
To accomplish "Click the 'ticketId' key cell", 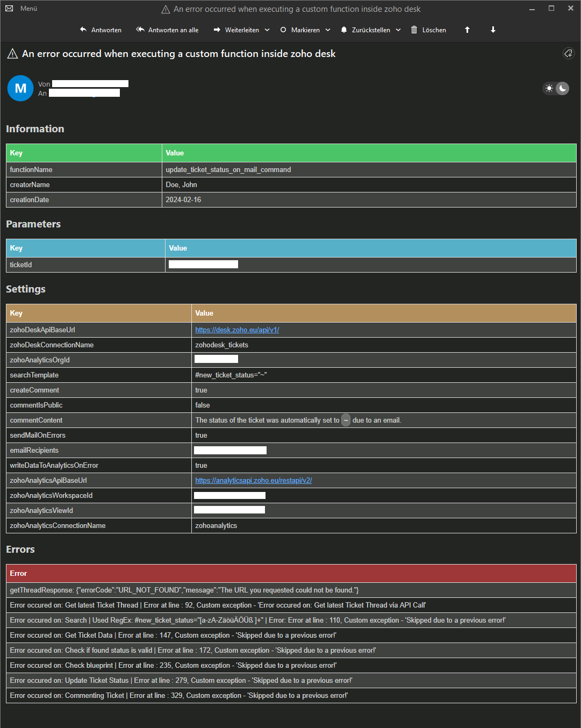I will click(x=85, y=265).
